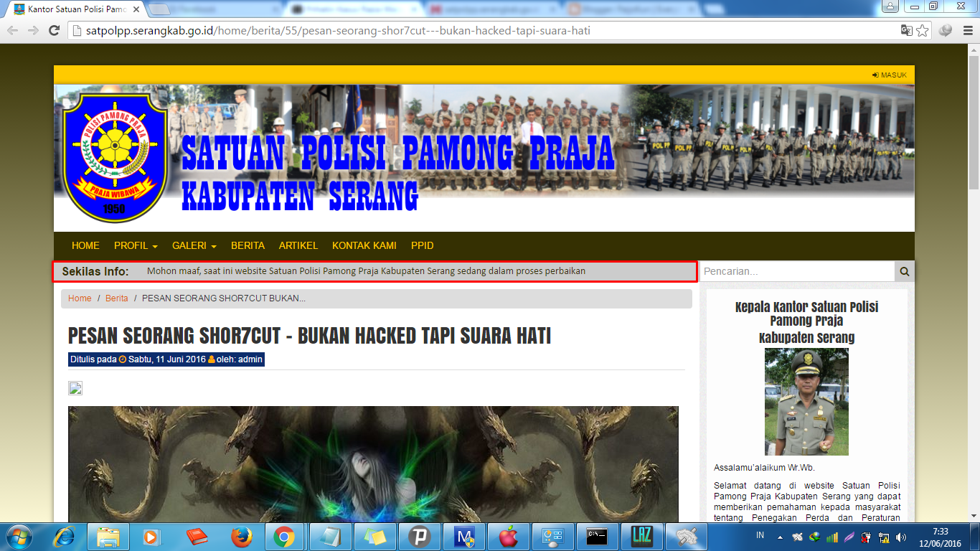Open the BERITA menu item
The width and height of the screenshot is (980, 551).
coord(248,245)
